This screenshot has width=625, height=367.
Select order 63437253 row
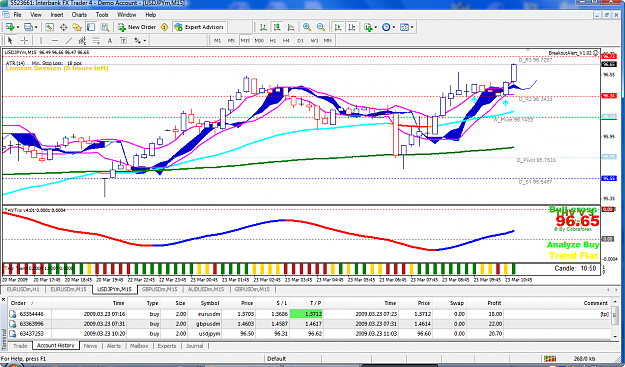click(310, 334)
